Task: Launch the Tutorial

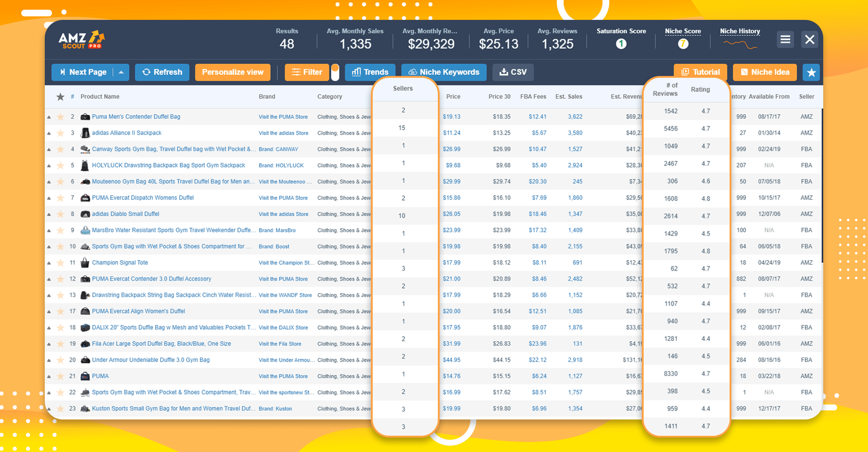Action: (x=700, y=72)
